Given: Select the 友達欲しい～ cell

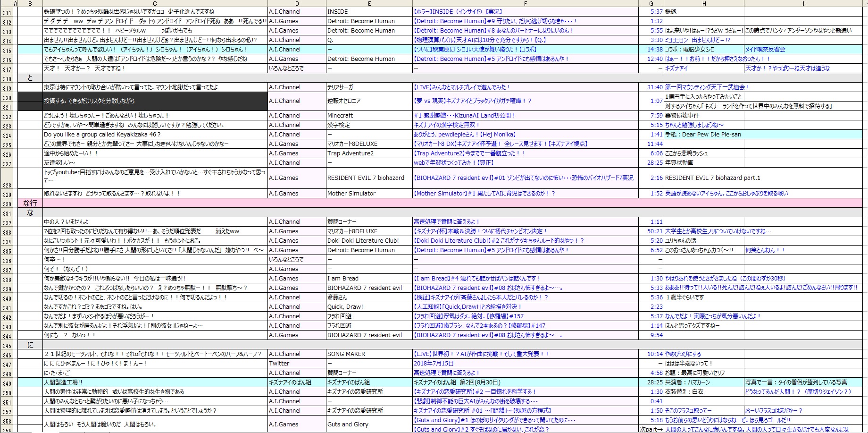Looking at the screenshot, I should point(155,162).
